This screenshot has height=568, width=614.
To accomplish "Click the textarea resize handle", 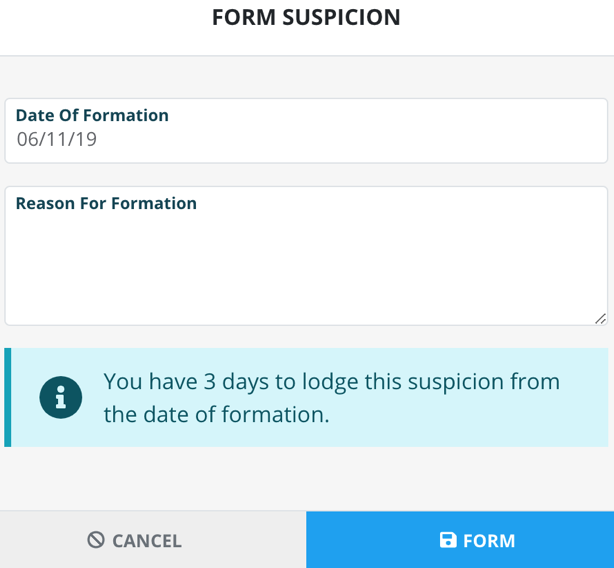I will [x=599, y=318].
